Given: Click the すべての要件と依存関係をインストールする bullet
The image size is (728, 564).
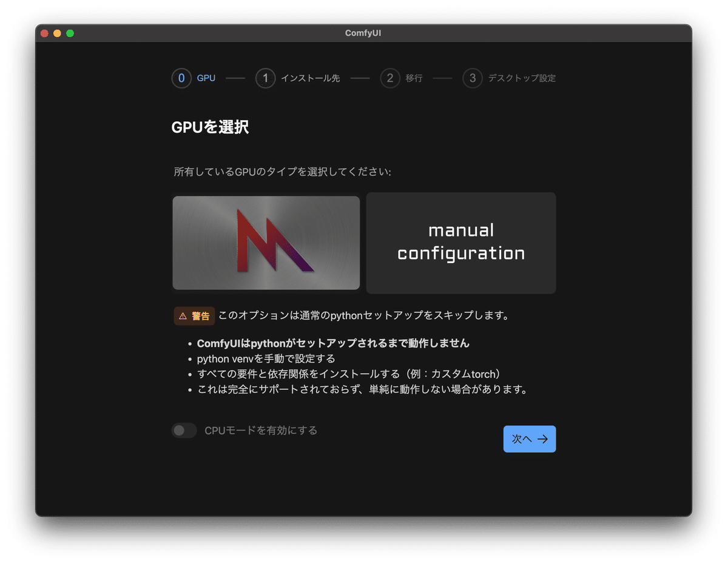Looking at the screenshot, I should tap(351, 374).
